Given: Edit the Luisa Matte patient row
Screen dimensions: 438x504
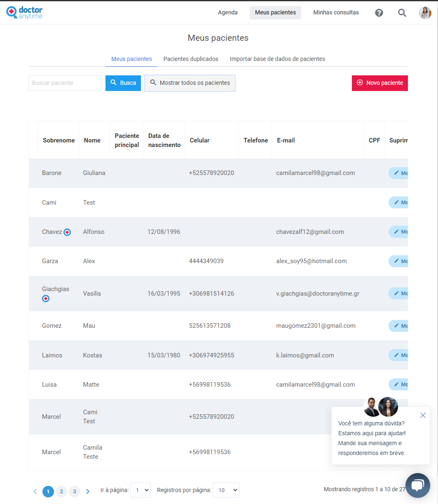Looking at the screenshot, I should pyautogui.click(x=398, y=384).
